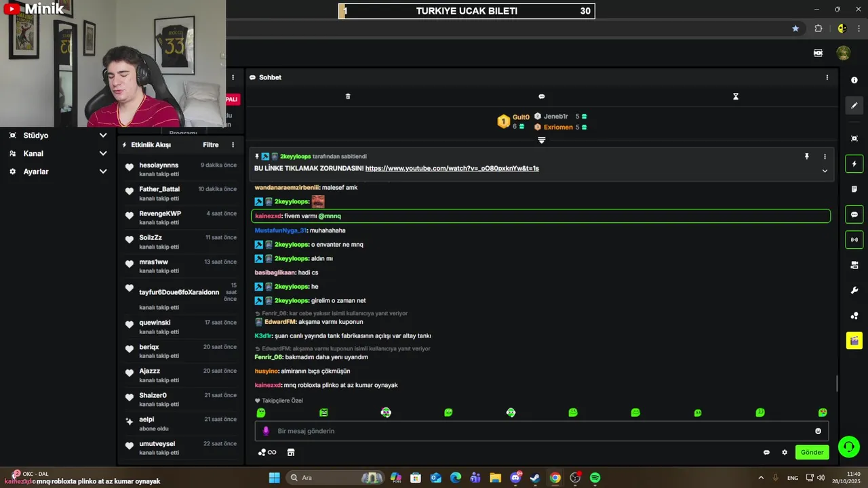Open the camera/clip icon in right sidebar
Screen dimensions: 868x488
(854, 265)
